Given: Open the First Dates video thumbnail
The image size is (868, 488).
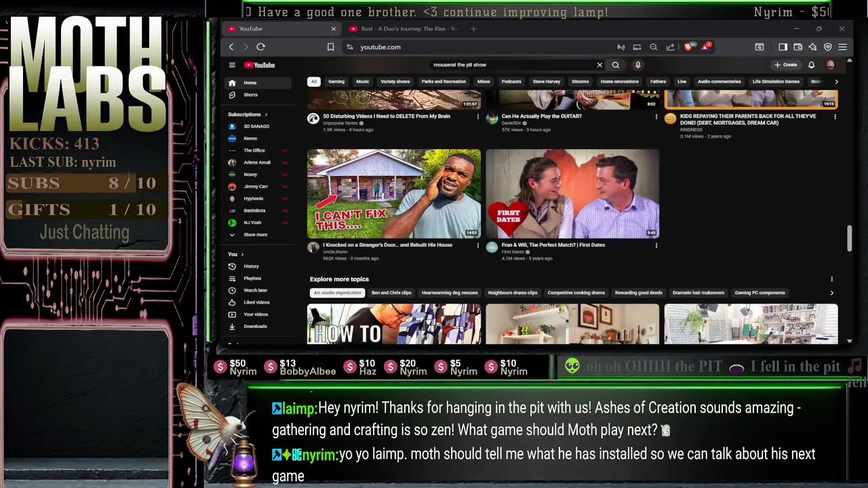Looking at the screenshot, I should [572, 194].
